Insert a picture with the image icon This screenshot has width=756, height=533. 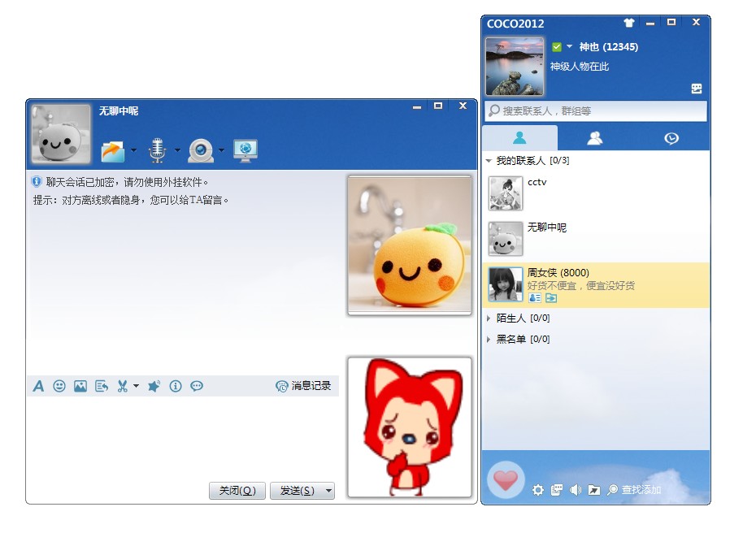coord(80,386)
